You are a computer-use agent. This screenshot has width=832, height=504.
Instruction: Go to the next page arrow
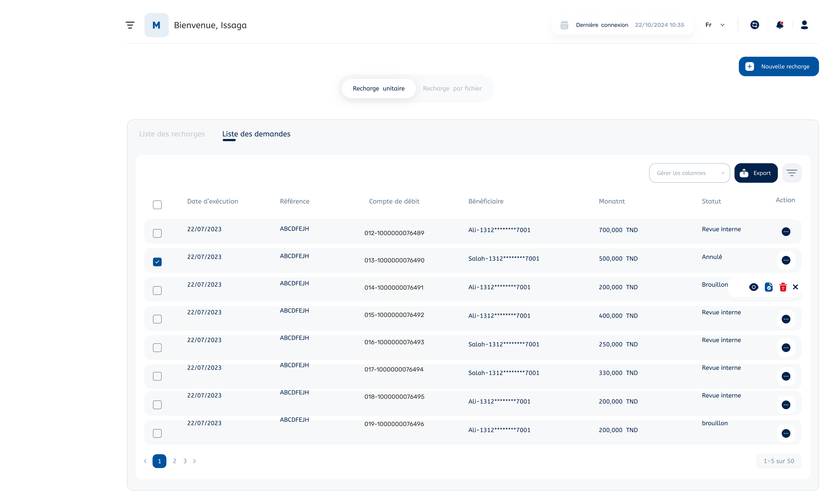(x=194, y=461)
